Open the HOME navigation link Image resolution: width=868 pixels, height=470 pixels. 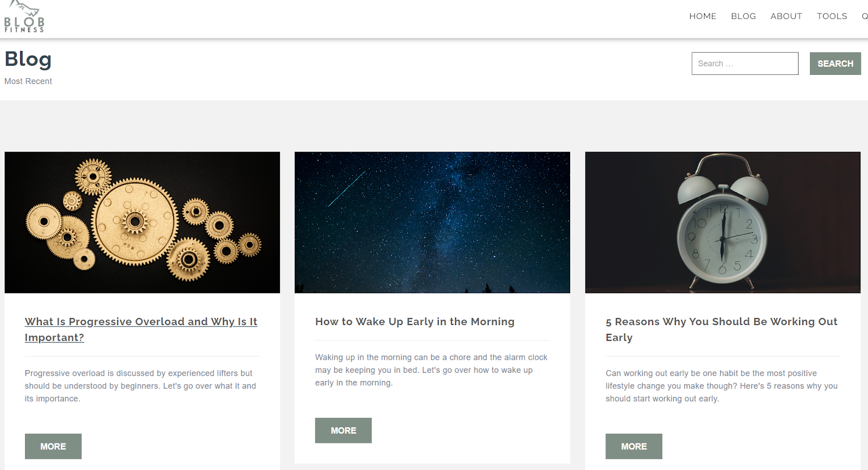pyautogui.click(x=703, y=16)
